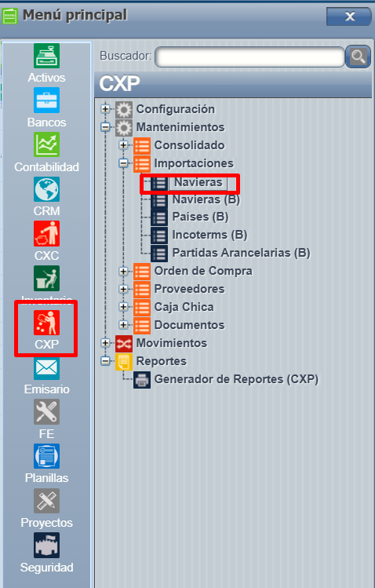
Task: Click the Configuración gear icon
Action: (124, 109)
